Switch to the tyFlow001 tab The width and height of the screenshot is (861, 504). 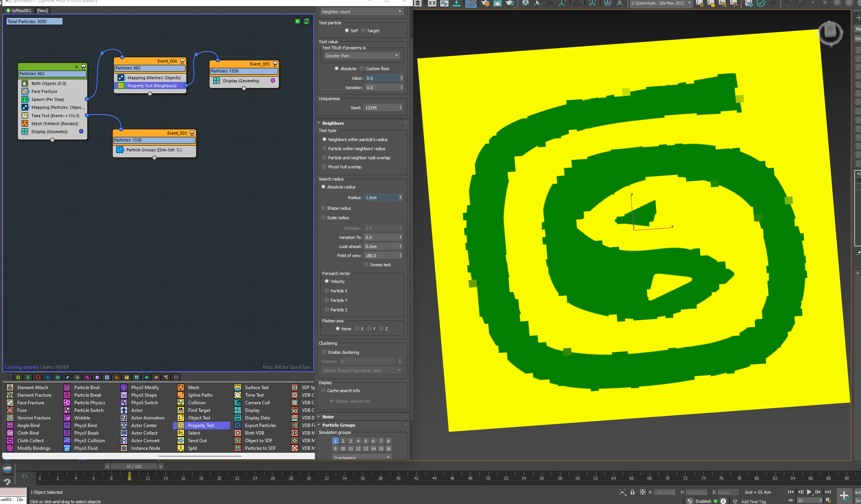pos(19,11)
